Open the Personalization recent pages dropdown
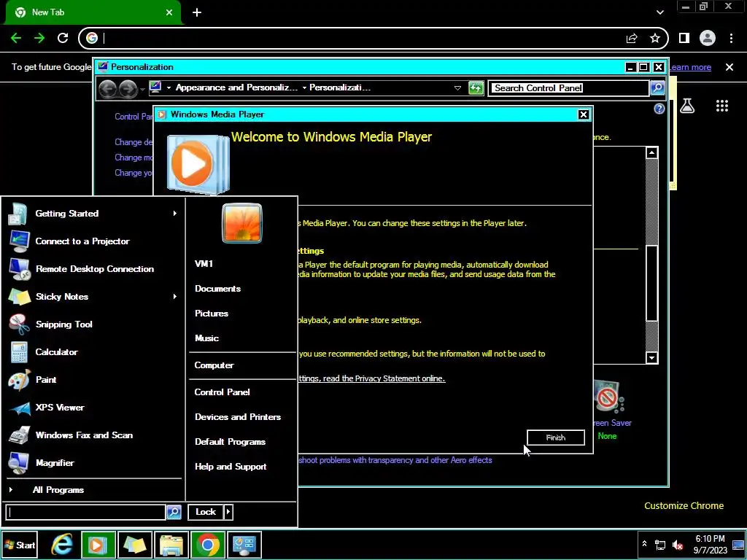The height and width of the screenshot is (560, 747). pyautogui.click(x=142, y=89)
